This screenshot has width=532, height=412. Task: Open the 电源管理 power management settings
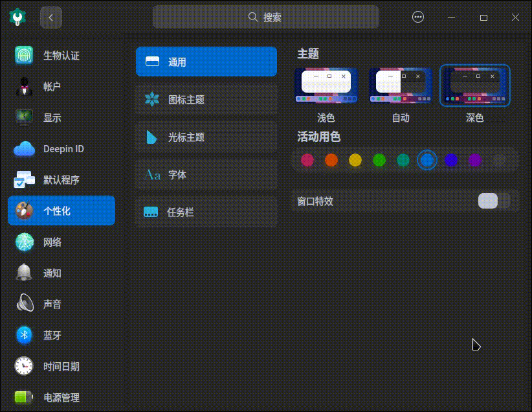(x=62, y=398)
